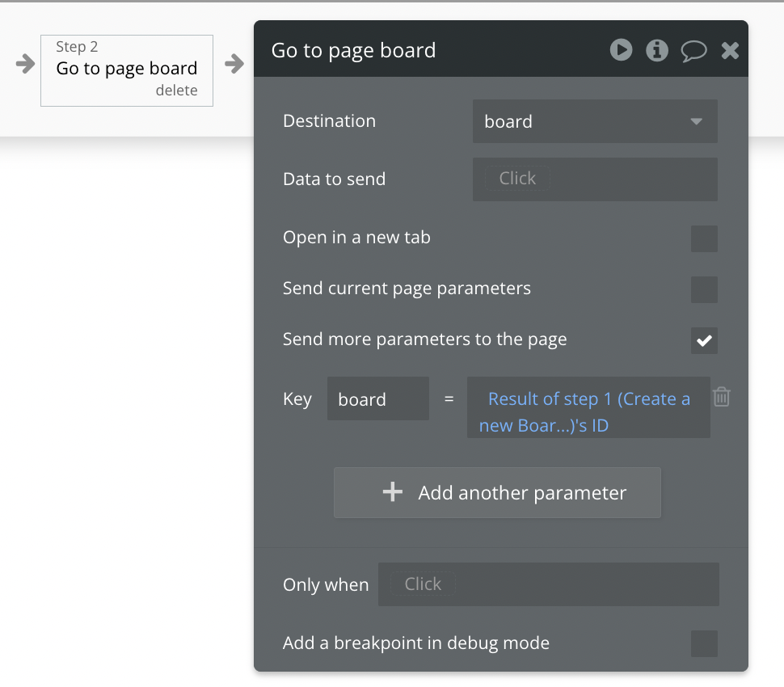Uncheck Send more parameters to the page
Image resolution: width=784 pixels, height=687 pixels.
704,340
